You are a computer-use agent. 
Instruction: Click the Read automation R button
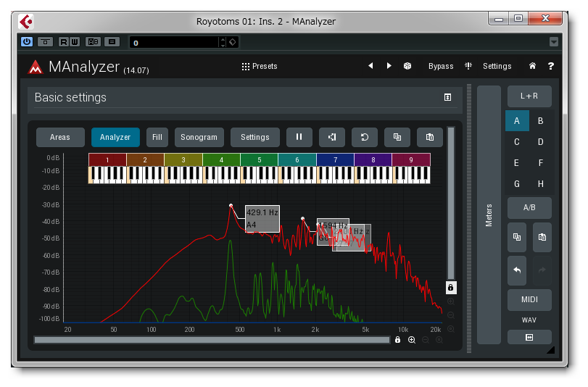64,41
